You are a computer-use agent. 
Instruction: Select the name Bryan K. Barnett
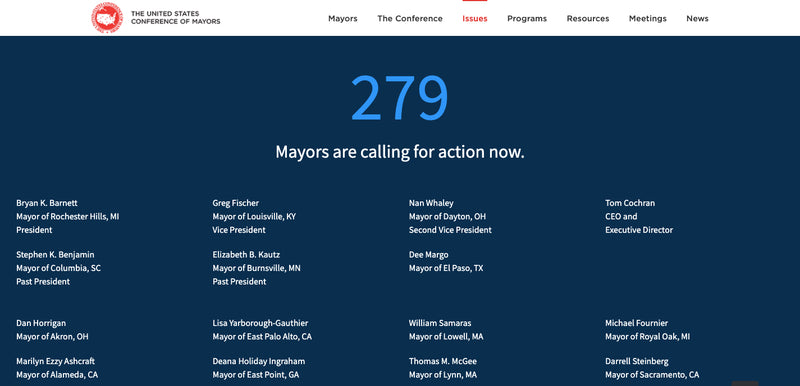tap(47, 203)
